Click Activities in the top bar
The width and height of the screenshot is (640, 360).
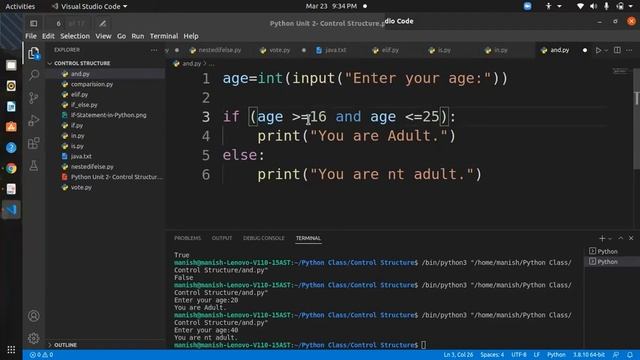pos(20,6)
